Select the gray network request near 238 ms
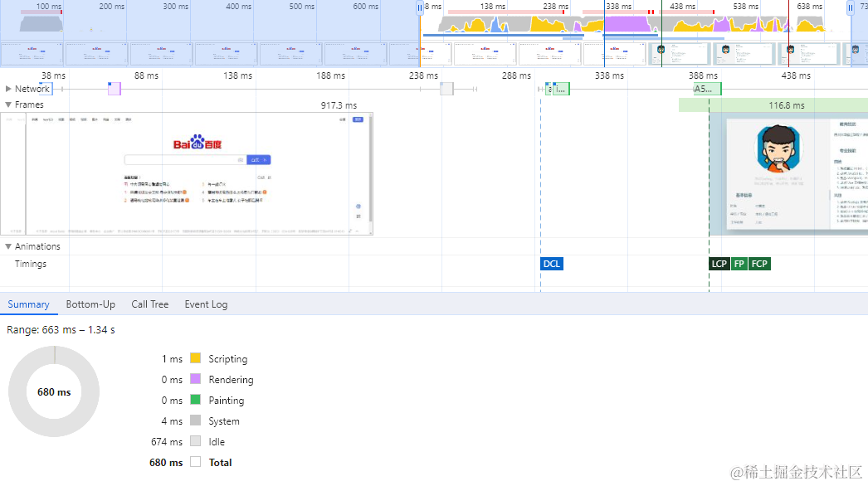 click(446, 89)
